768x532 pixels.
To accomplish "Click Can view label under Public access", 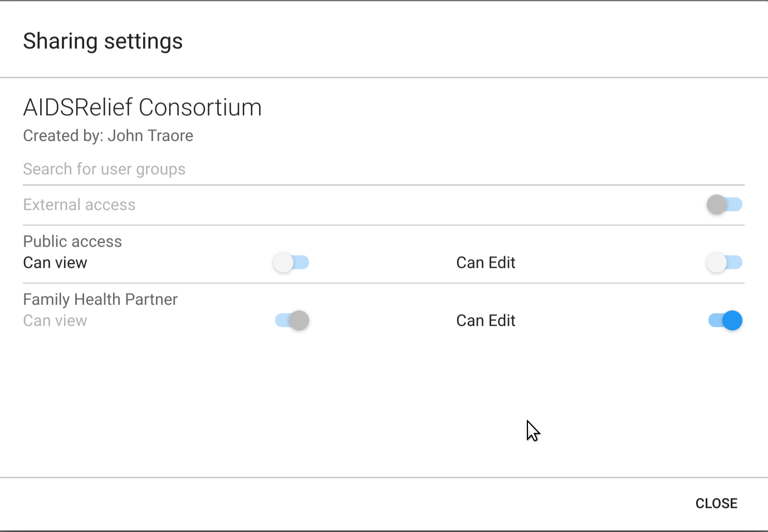I will pyautogui.click(x=55, y=262).
